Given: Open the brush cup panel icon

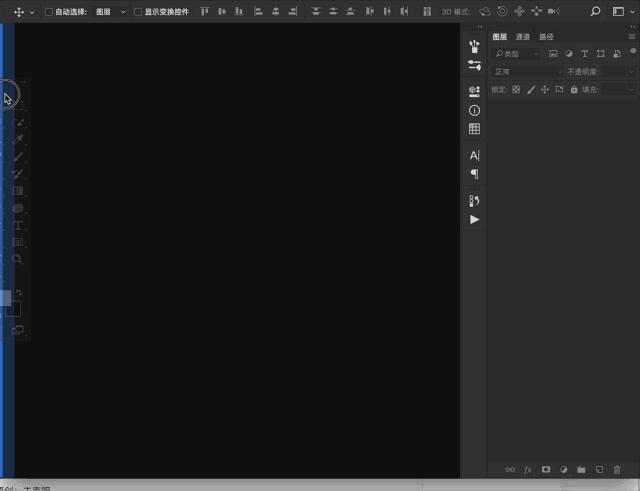Looking at the screenshot, I should pyautogui.click(x=474, y=47).
